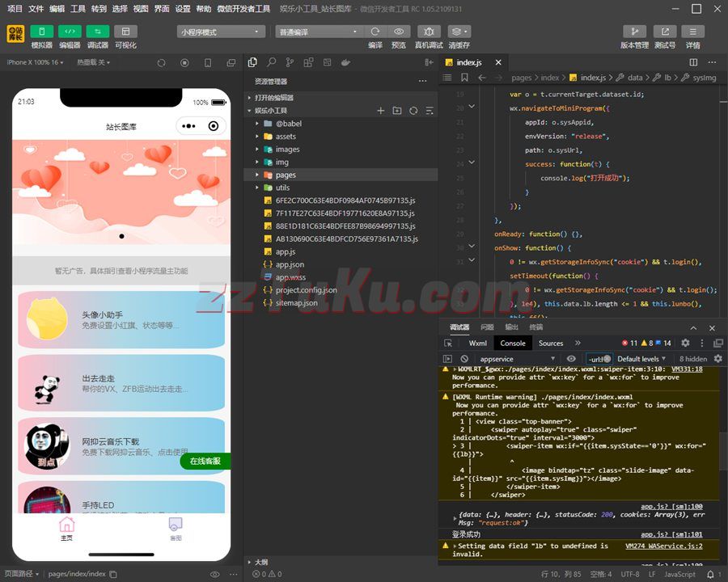Click the 在线客服 green button

click(205, 461)
